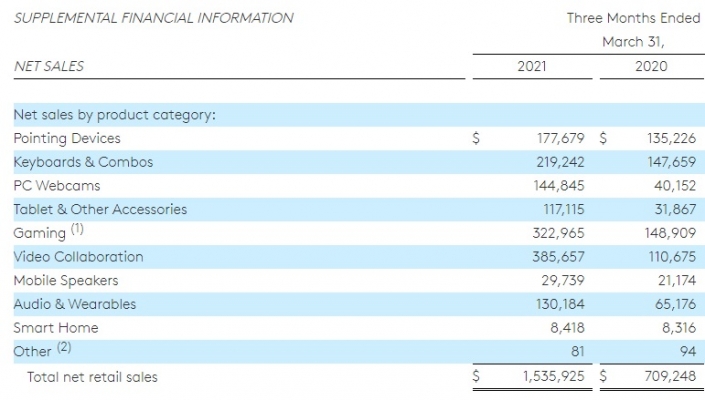Click footnote marker (1) beside Gaming
Image resolution: width=705 pixels, height=400 pixels.
coord(77,229)
